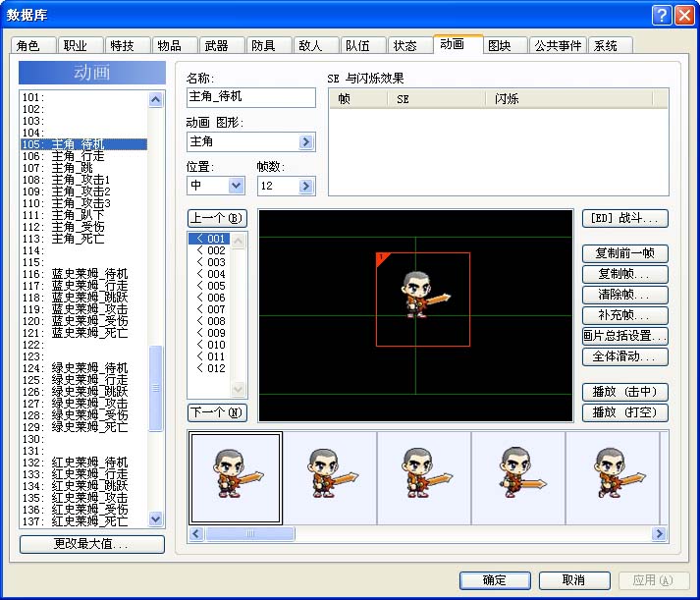Image resolution: width=700 pixels, height=600 pixels.
Task: Click animation list scroll down arrow
Action: click(155, 518)
